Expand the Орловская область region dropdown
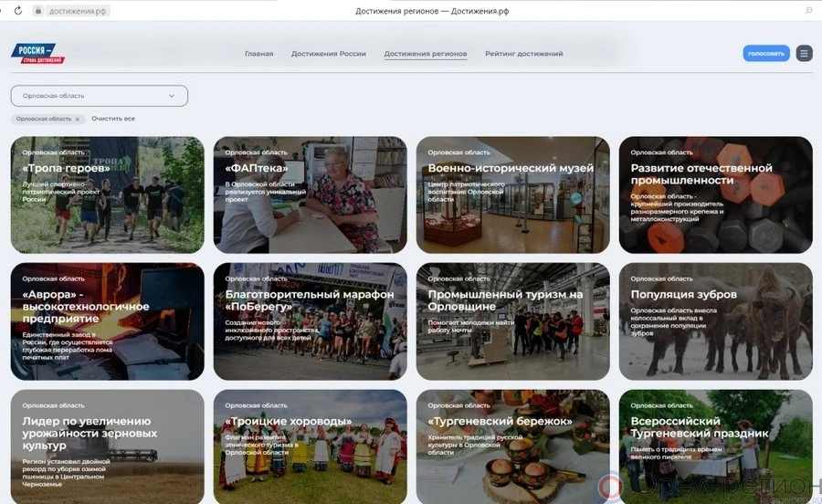The height and width of the screenshot is (504, 822). [x=99, y=96]
